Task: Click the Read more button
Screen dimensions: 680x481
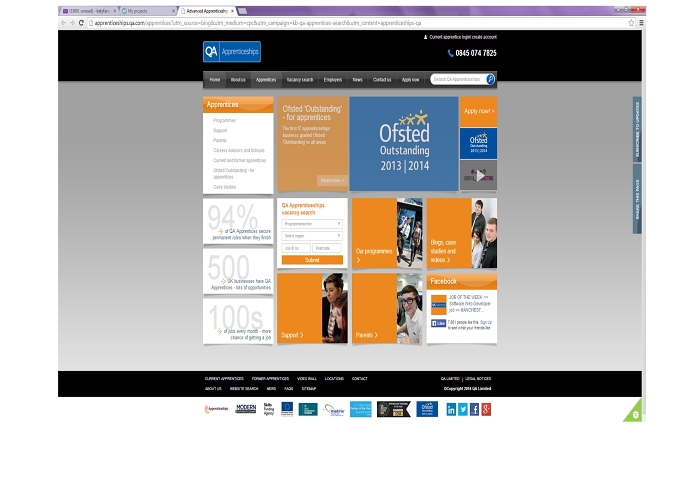Action: click(x=332, y=180)
